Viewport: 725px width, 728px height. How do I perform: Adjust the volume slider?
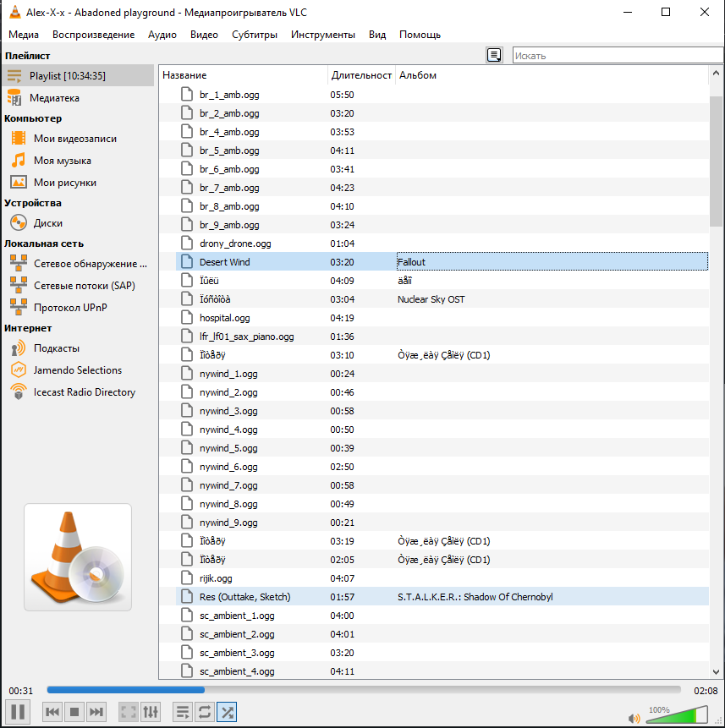click(x=677, y=714)
